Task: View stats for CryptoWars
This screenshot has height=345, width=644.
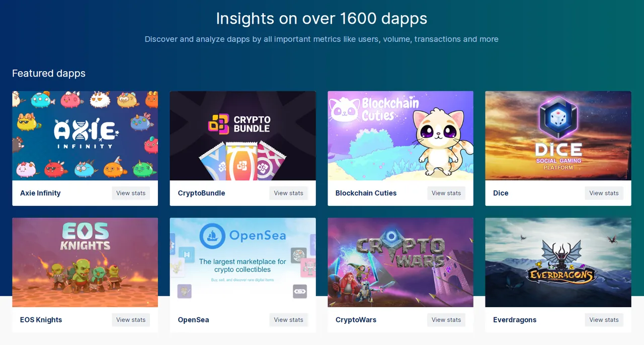Action: point(446,320)
